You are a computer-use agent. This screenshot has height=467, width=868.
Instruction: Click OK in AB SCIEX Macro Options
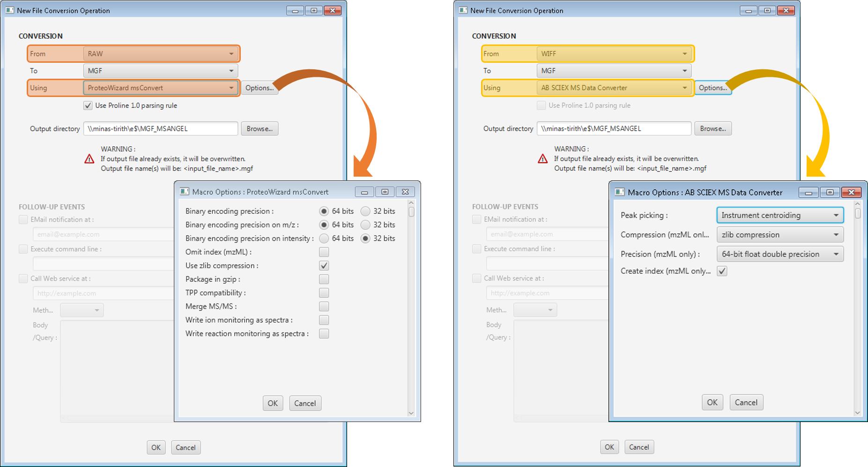[712, 402]
